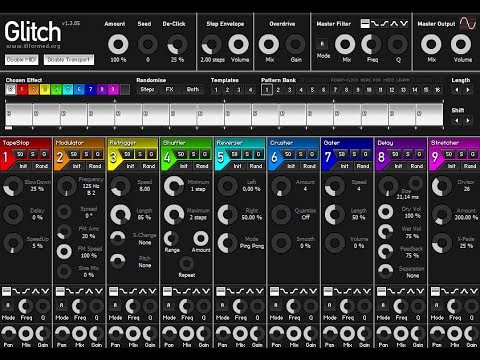Viewport: 480px width, 360px height.
Task: Randomise FX
Action: [x=170, y=89]
